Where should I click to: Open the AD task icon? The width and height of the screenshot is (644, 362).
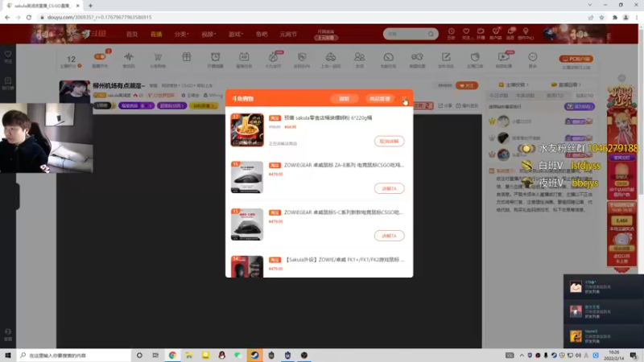click(x=244, y=57)
